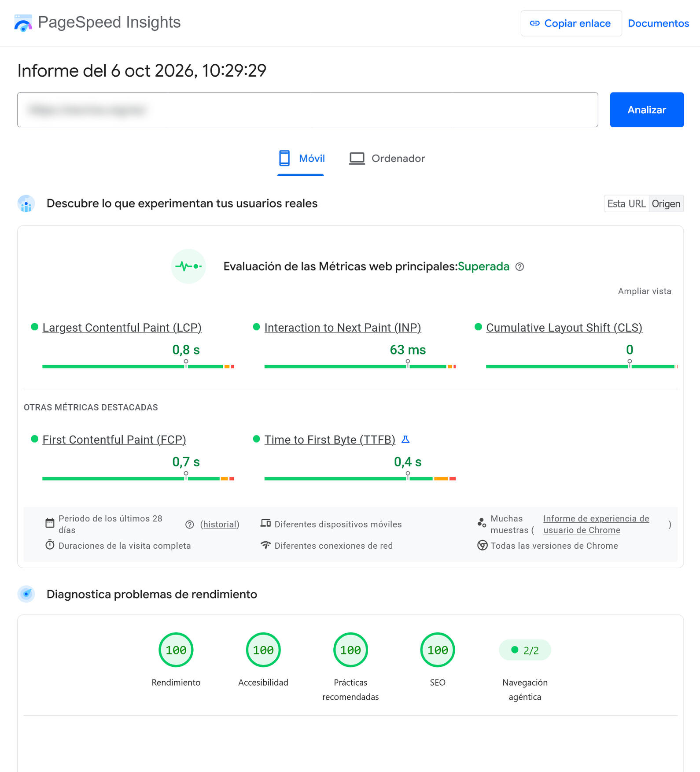
Task: Click the question mark icon before historial
Action: coord(190,525)
